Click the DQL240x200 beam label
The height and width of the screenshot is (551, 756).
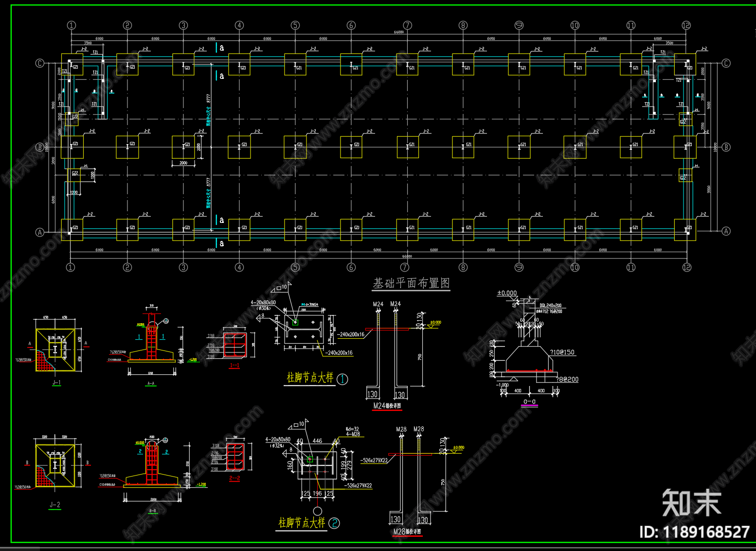pos(550,306)
